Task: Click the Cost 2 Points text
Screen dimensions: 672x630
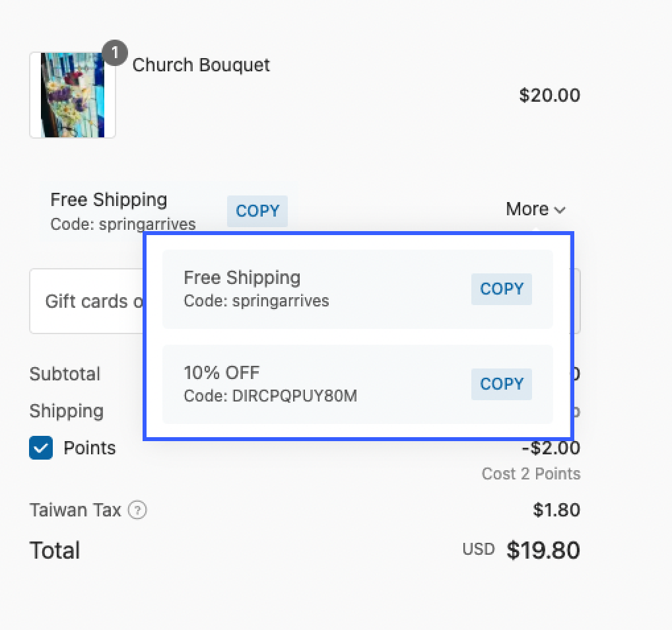Action: 531,473
